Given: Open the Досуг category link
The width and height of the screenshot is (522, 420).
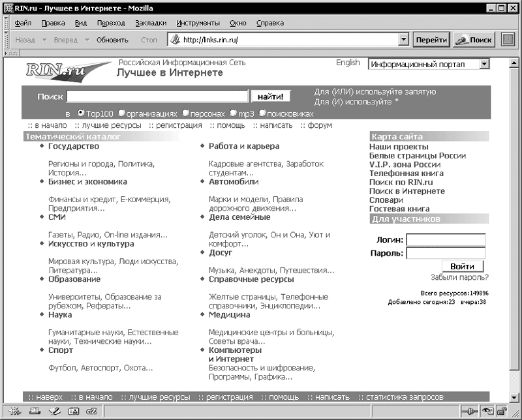Looking at the screenshot, I should tap(221, 252).
